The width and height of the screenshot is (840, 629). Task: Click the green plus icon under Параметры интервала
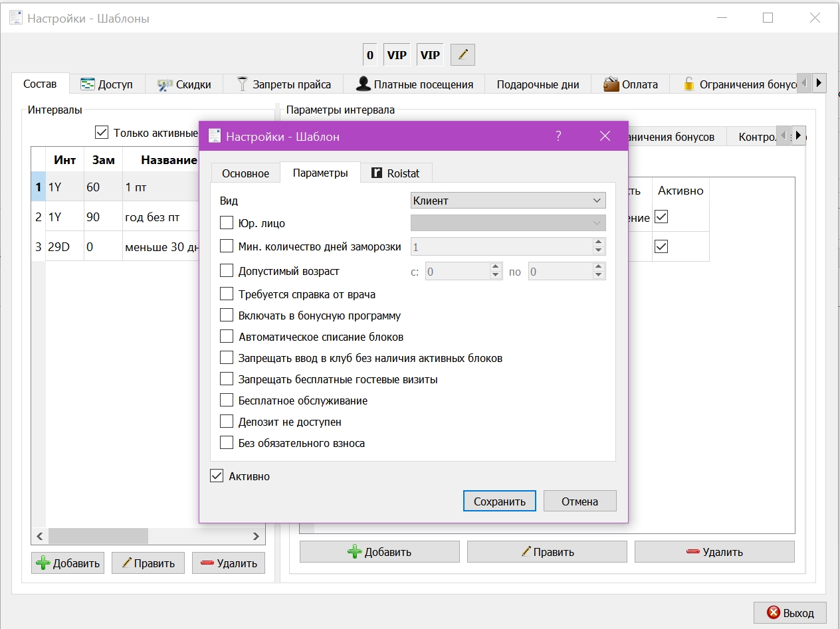click(355, 552)
